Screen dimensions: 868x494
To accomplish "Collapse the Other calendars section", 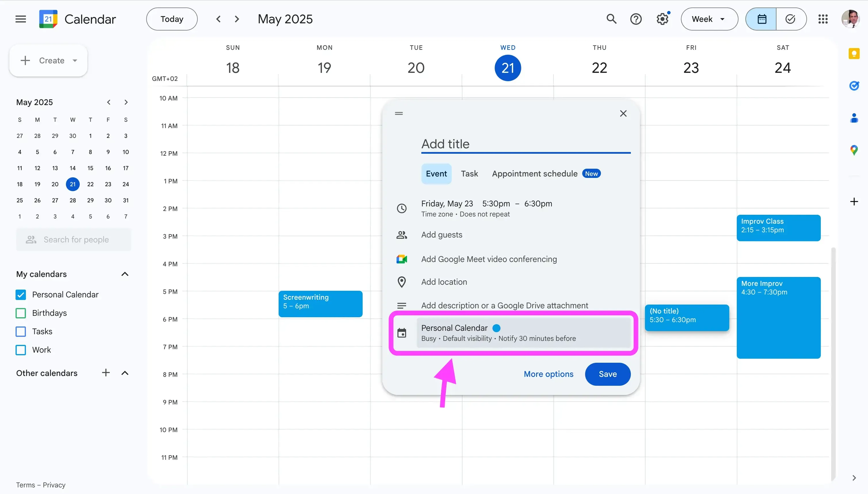I will (125, 373).
